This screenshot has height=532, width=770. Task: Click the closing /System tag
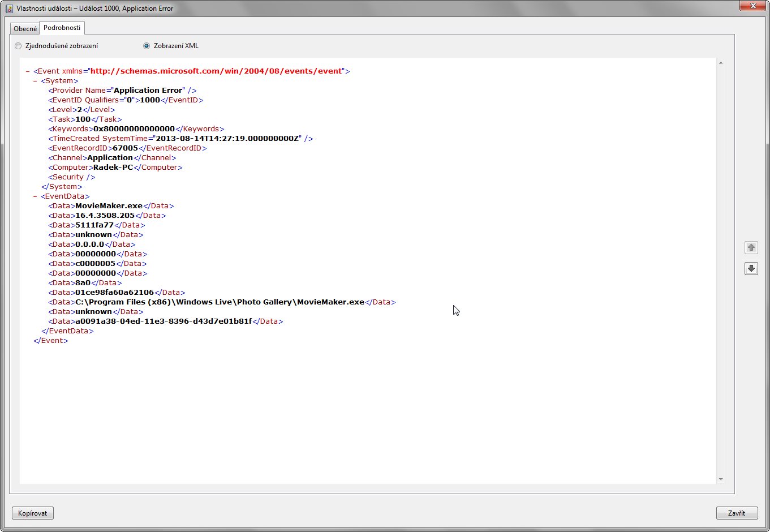pyautogui.click(x=62, y=187)
